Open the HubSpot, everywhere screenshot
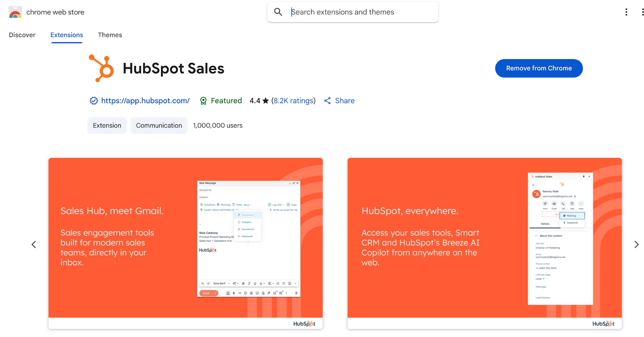Image resolution: width=644 pixels, height=337 pixels. 485,243
